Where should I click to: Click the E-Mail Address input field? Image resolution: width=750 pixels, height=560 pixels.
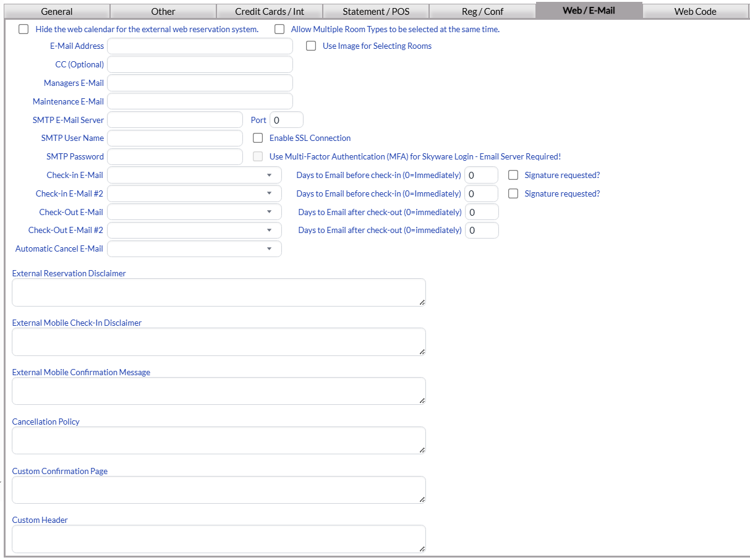[200, 46]
